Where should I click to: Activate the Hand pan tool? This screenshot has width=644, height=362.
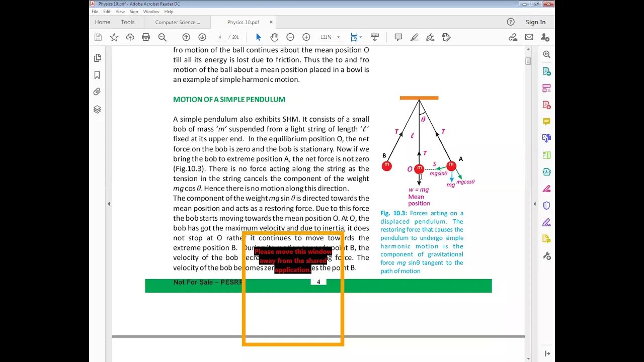tap(274, 37)
